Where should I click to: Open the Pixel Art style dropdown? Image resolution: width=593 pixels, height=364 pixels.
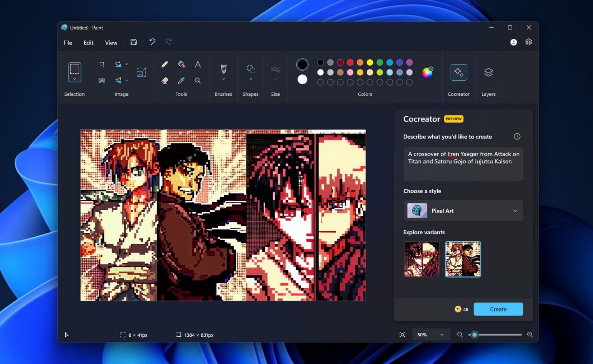[463, 211]
